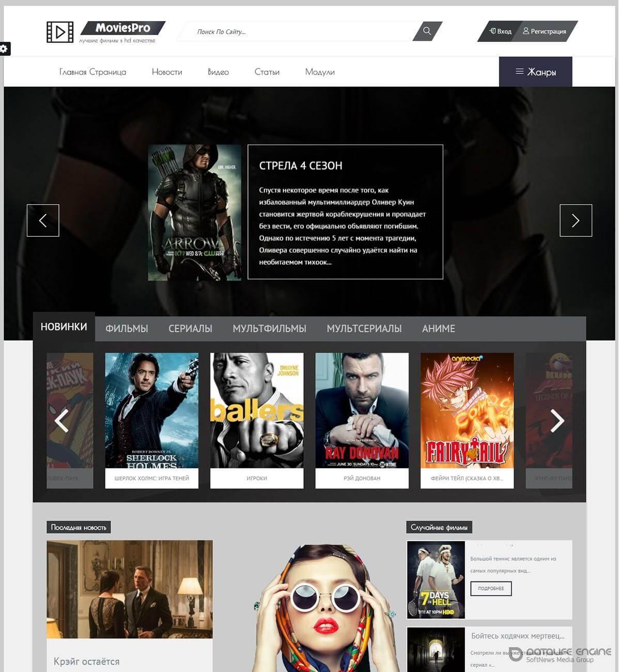This screenshot has height=672, width=620.
Task: Select the НОВИНКИ tab
Action: pos(64,327)
